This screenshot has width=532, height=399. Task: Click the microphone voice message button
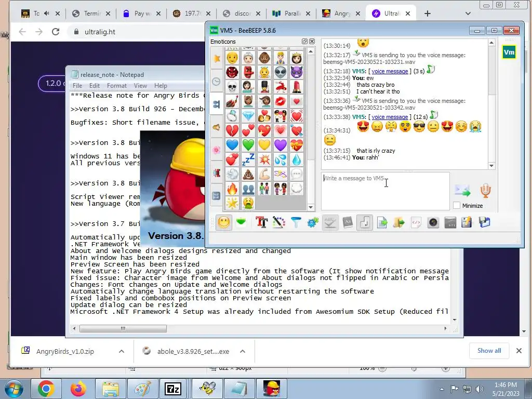click(x=486, y=191)
